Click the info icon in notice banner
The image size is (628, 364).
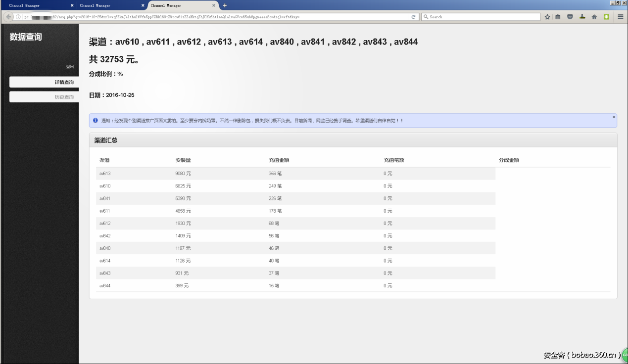(x=95, y=120)
